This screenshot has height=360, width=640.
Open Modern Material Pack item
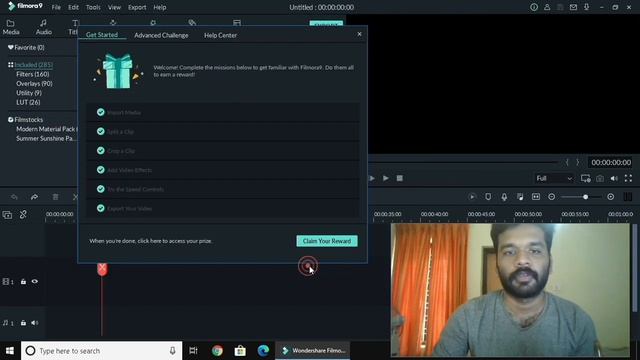[46, 129]
